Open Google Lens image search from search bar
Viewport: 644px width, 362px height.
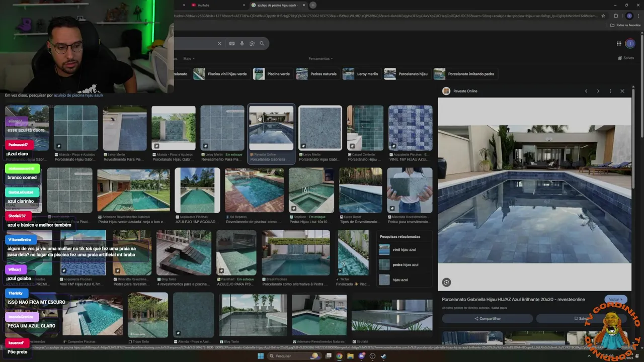pos(252,44)
